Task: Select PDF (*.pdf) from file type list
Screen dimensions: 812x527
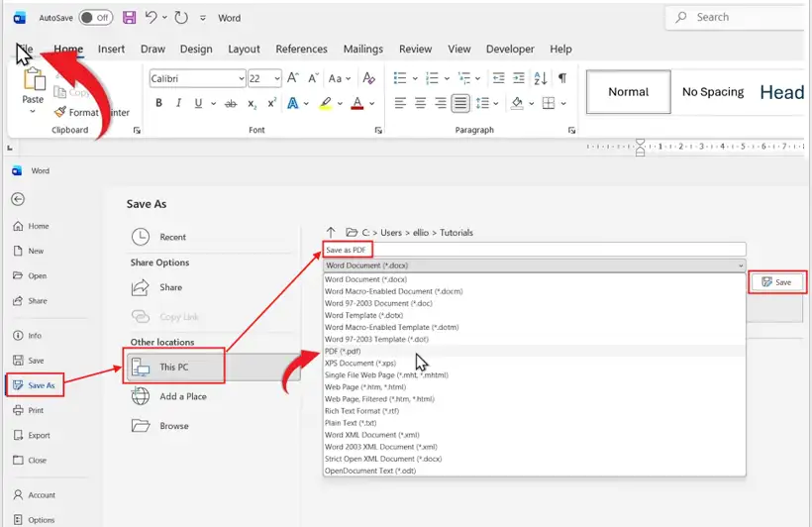Action: point(534,351)
